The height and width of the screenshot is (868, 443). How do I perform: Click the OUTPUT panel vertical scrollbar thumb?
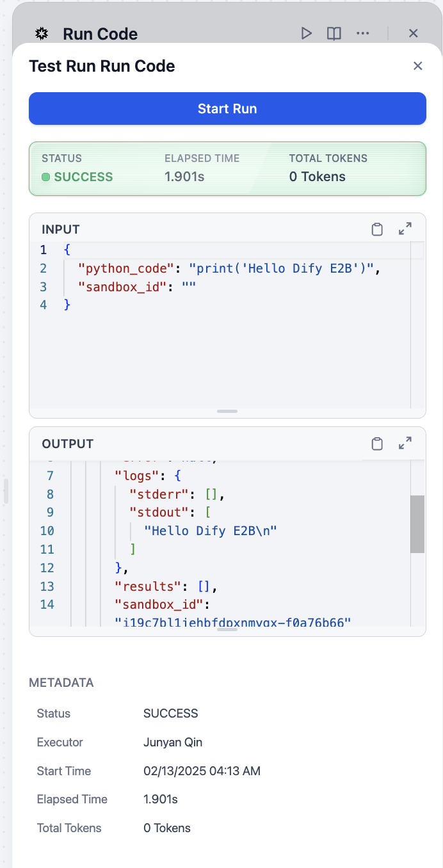pyautogui.click(x=417, y=523)
